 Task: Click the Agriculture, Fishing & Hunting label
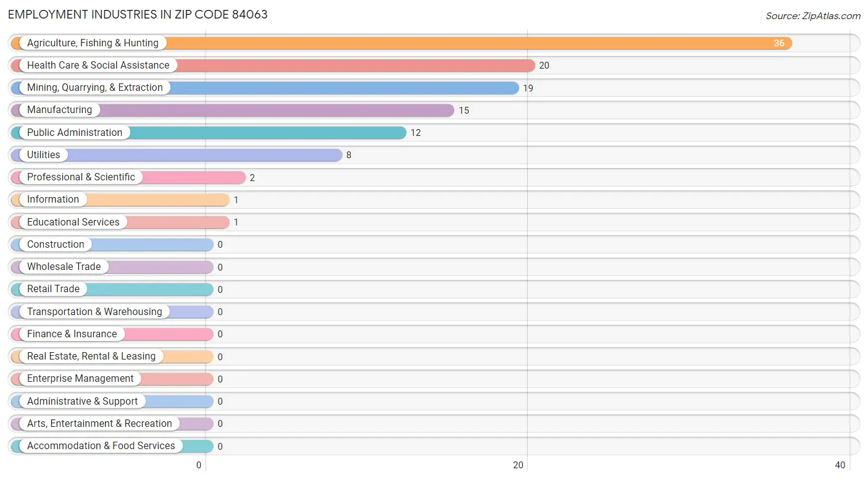93,43
